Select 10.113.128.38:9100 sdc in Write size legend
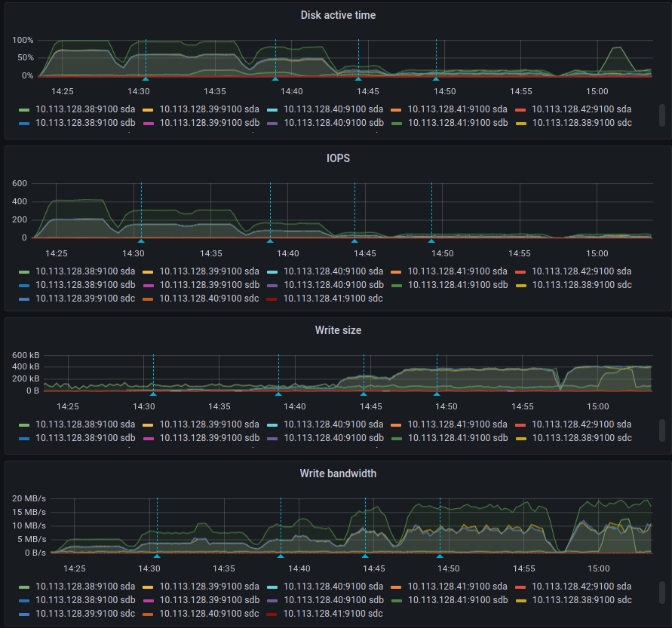The width and height of the screenshot is (672, 628). (x=581, y=438)
